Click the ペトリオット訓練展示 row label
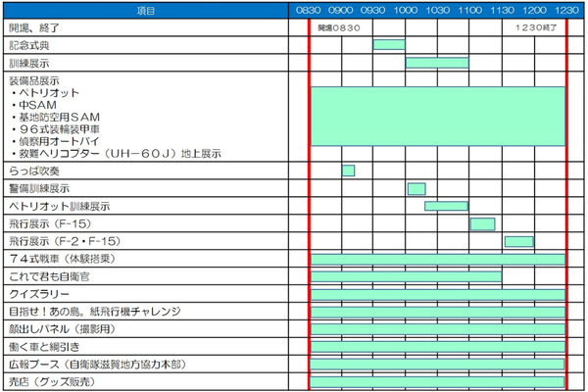Viewport: 588px width, 392px height. pyautogui.click(x=59, y=206)
